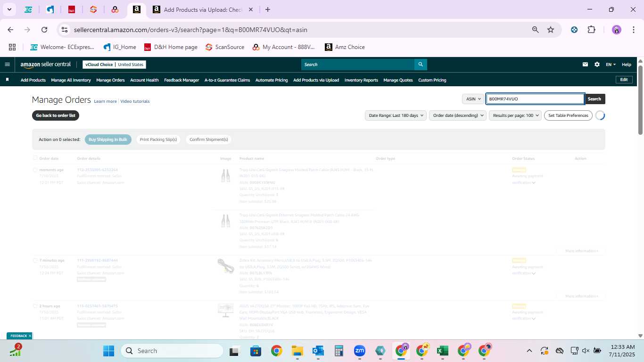Viewport: 644px width, 362px height.
Task: Click Confirm Shipment(s) button
Action: pos(208,140)
